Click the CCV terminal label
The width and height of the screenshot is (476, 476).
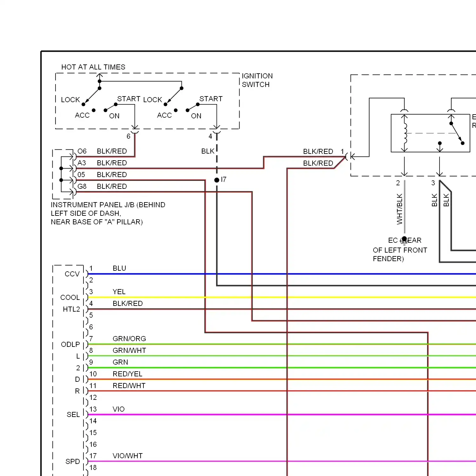(72, 274)
